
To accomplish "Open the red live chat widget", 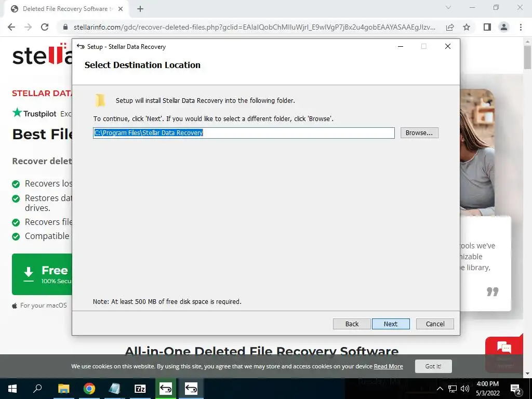I will coord(504,354).
